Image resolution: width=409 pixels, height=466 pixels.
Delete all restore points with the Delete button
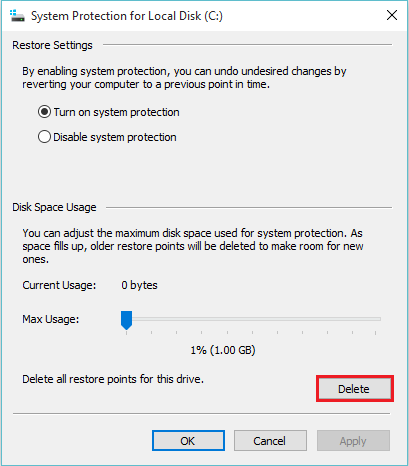(355, 389)
